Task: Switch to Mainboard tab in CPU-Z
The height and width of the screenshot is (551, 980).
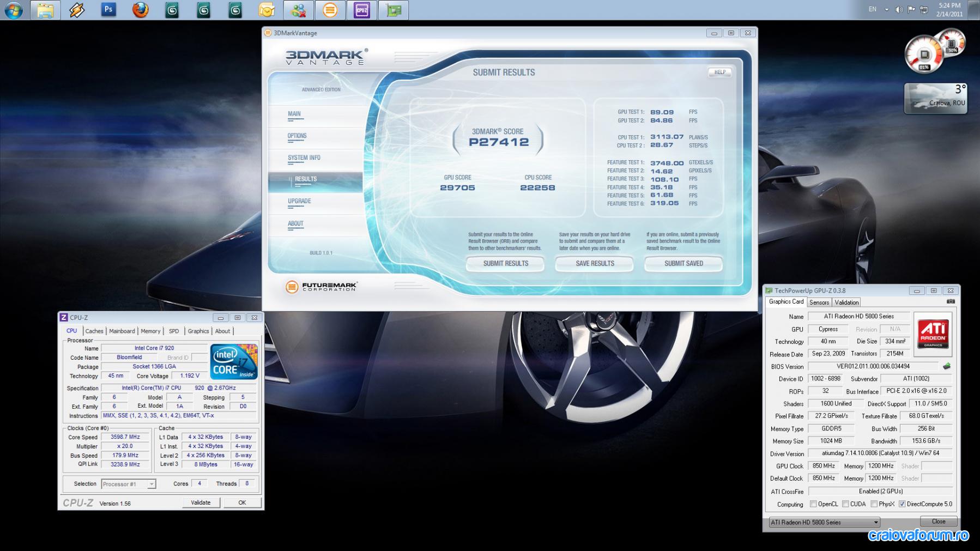Action: pyautogui.click(x=122, y=331)
